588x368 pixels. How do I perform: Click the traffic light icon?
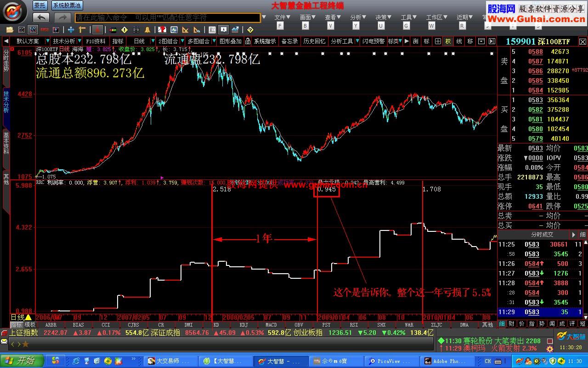(113, 30)
